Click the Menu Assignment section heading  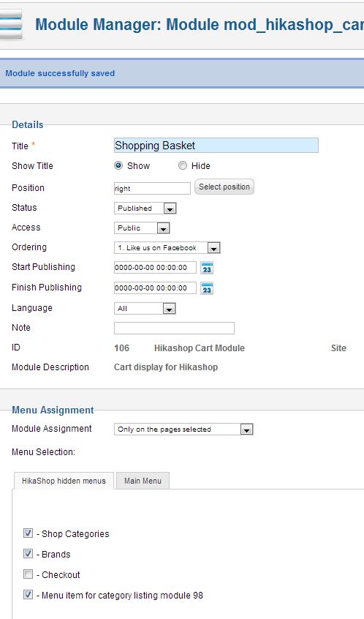53,410
